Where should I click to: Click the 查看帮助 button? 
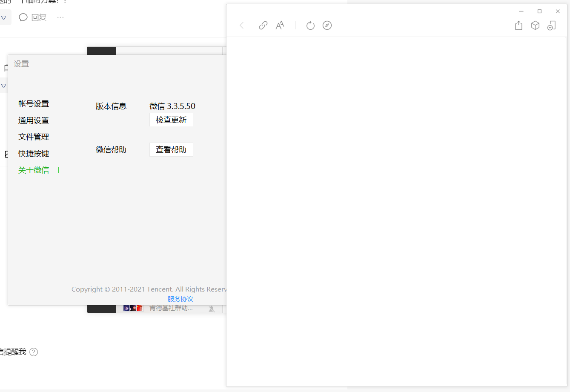(x=171, y=150)
